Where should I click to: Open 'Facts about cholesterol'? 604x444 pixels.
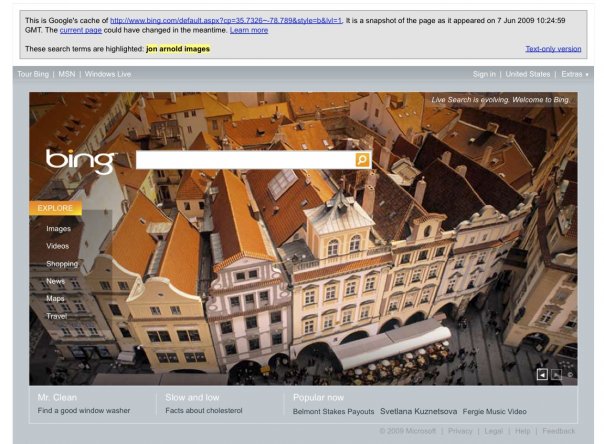point(204,410)
